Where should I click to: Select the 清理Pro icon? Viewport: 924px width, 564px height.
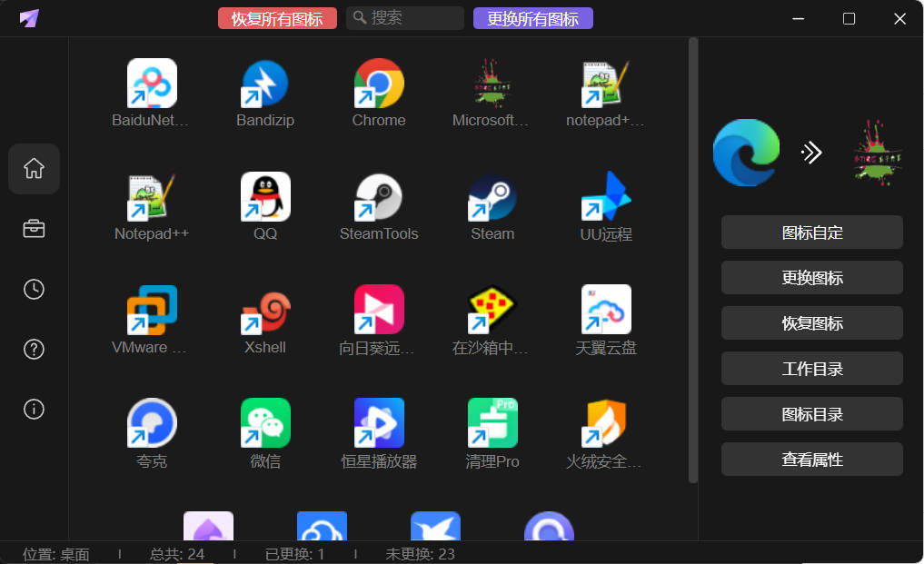[x=492, y=424]
